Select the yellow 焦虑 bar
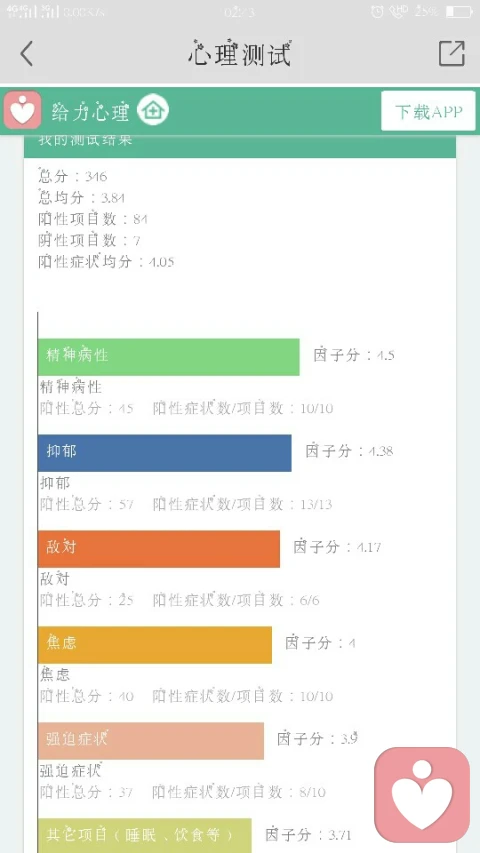Screen dimensions: 480x853 pos(155,645)
